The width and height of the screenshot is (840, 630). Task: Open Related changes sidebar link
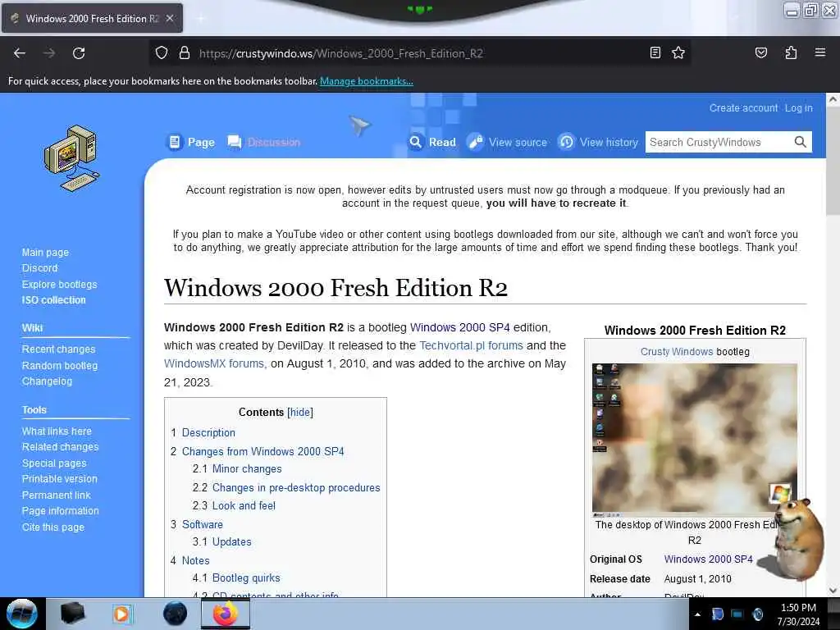(x=60, y=447)
